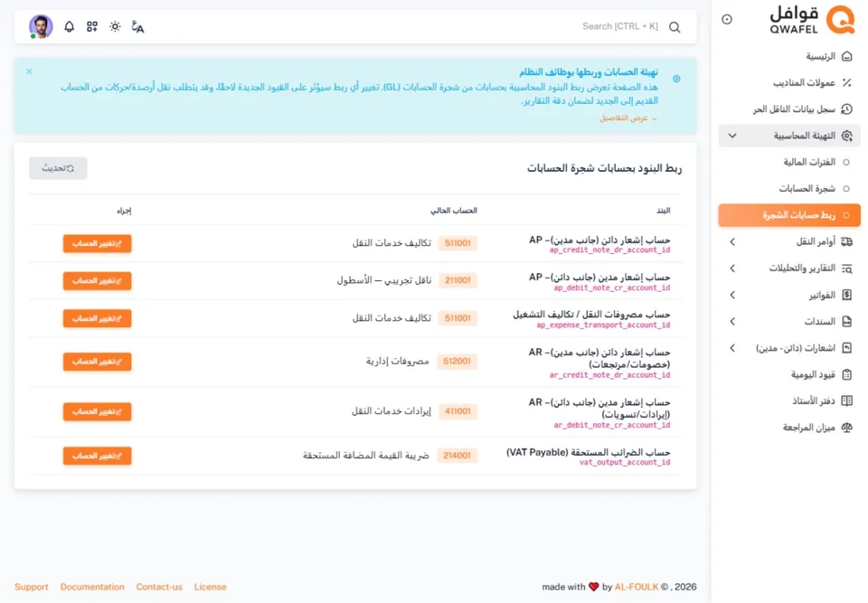Open الرئيسية home menu item
Viewport: 868px width, 603px height.
pos(789,56)
